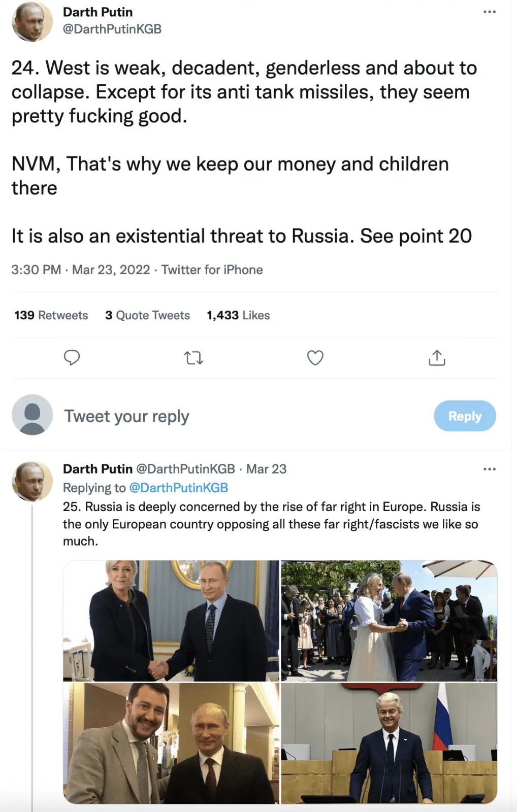Screen dimensions: 517x812
Task: Click the reply tweet's author avatar
Action: pyautogui.click(x=32, y=481)
